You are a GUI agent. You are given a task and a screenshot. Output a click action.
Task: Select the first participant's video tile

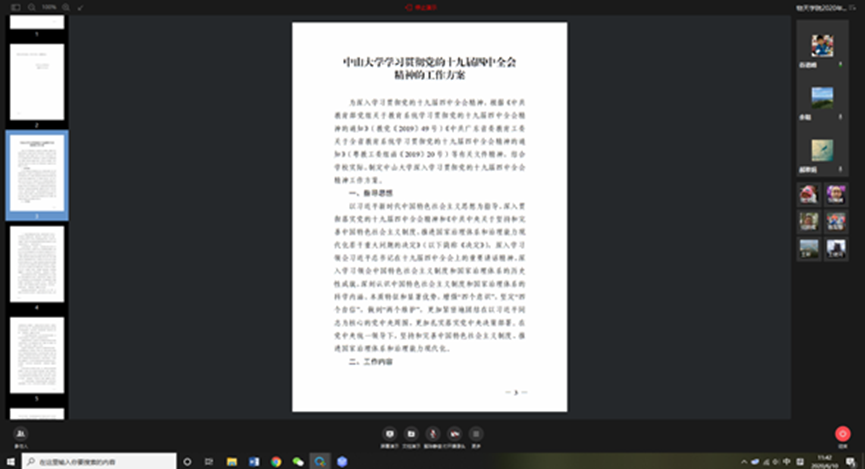(x=822, y=45)
